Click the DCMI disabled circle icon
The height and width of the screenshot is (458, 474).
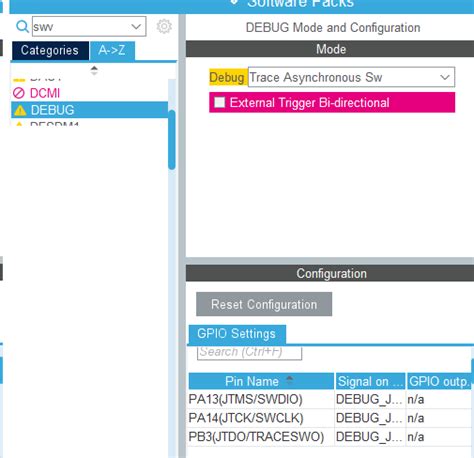point(19,93)
